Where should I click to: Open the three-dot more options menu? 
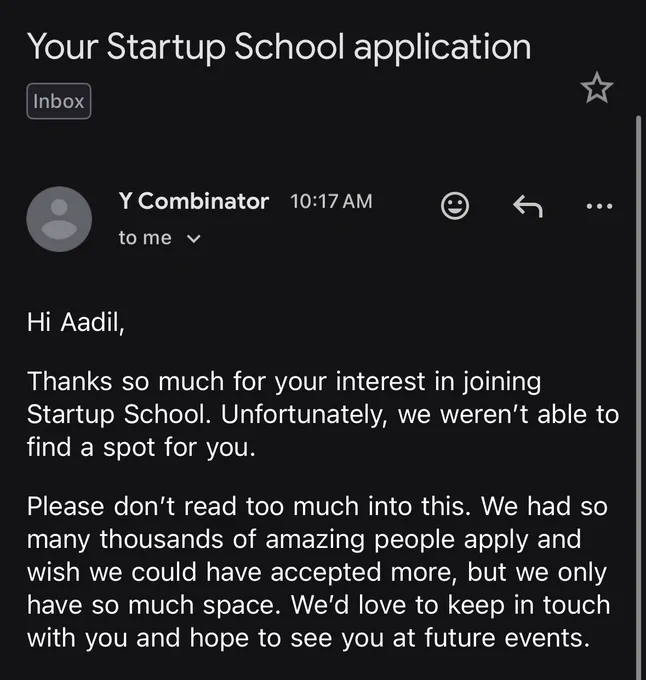[x=599, y=206]
